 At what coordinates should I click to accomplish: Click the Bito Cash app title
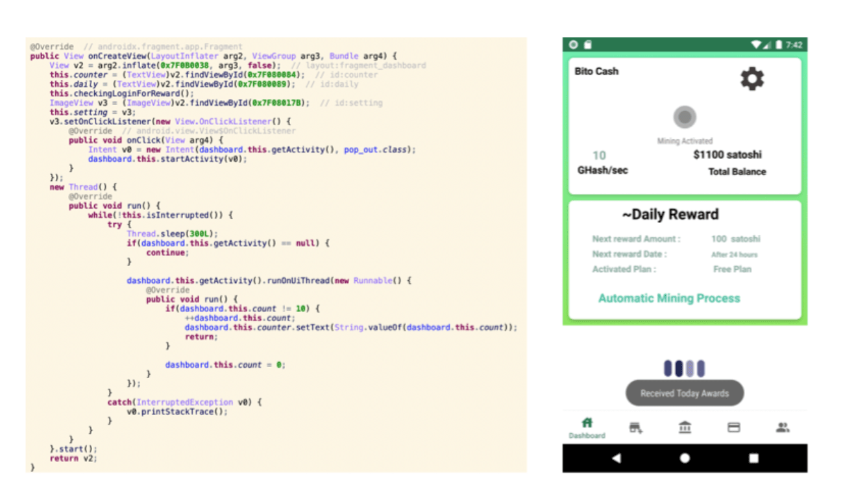point(596,71)
